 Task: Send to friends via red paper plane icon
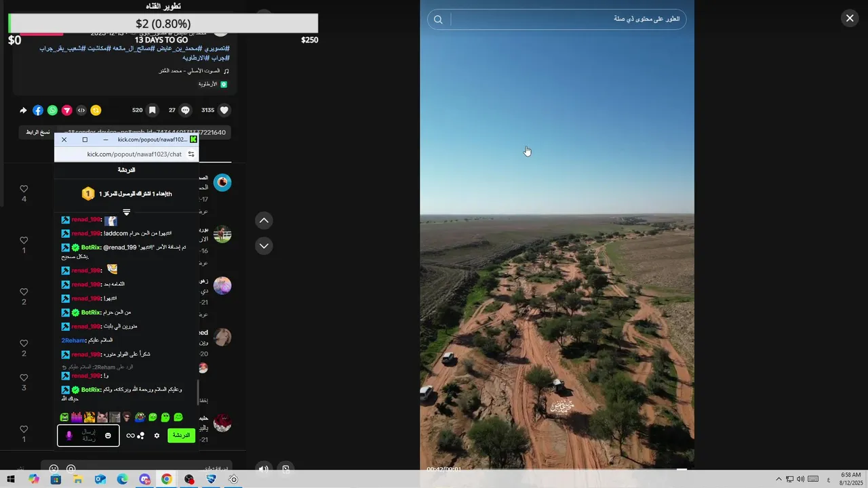tap(67, 110)
